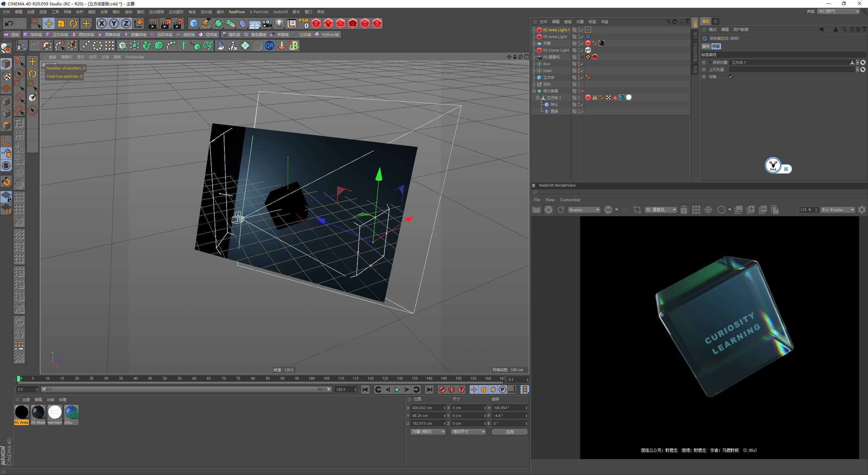Toggle animation dot beside 目标对象
Screen dimensions: 868x475
coord(704,62)
